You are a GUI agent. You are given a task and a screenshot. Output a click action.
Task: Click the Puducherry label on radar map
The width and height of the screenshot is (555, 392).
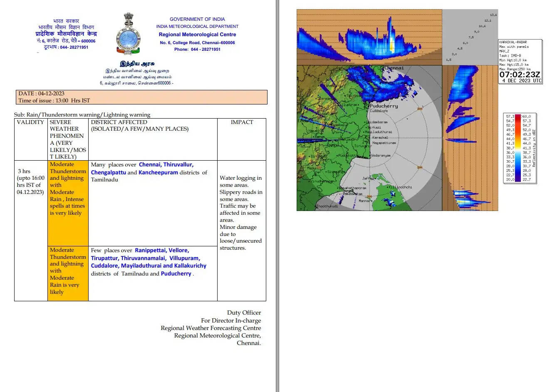click(384, 106)
